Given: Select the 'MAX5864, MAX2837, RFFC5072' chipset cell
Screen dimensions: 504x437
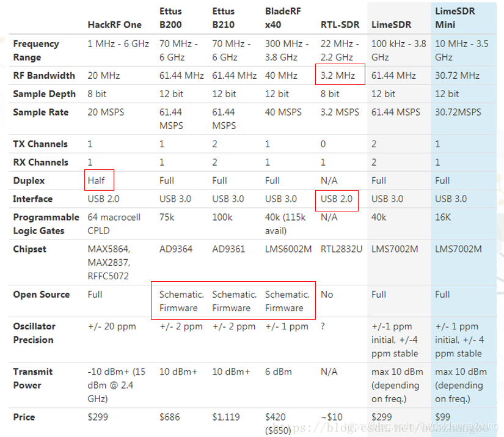Looking at the screenshot, I should click(109, 263).
